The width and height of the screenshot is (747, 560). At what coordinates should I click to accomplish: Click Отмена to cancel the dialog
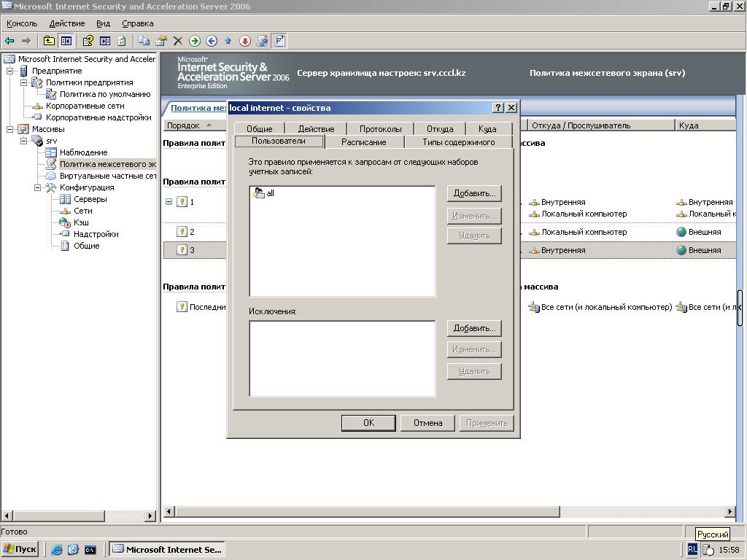[x=427, y=423]
